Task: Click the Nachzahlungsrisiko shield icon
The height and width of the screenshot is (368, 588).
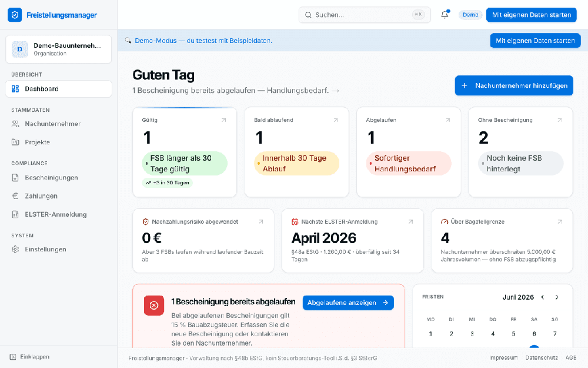Action: (145, 222)
